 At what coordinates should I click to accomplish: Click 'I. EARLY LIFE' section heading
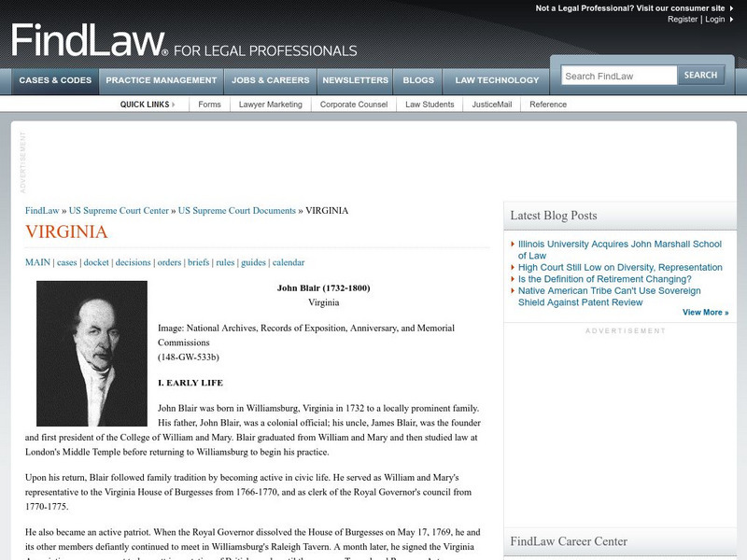pyautogui.click(x=190, y=383)
